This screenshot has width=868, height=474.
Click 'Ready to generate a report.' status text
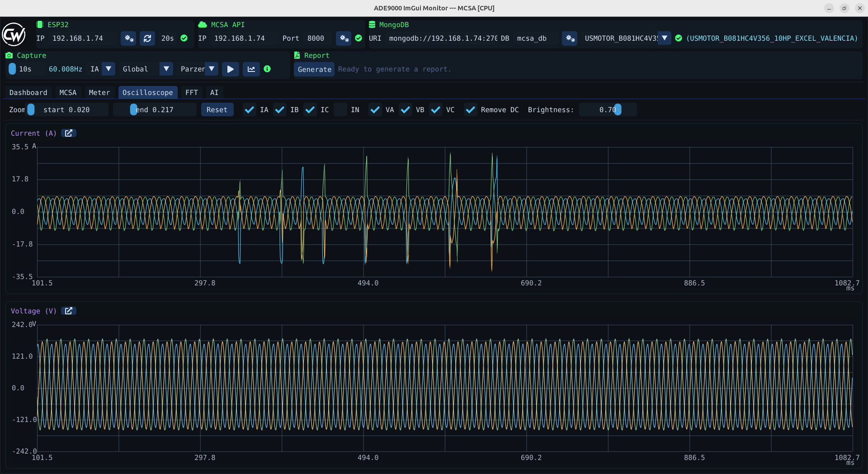395,69
